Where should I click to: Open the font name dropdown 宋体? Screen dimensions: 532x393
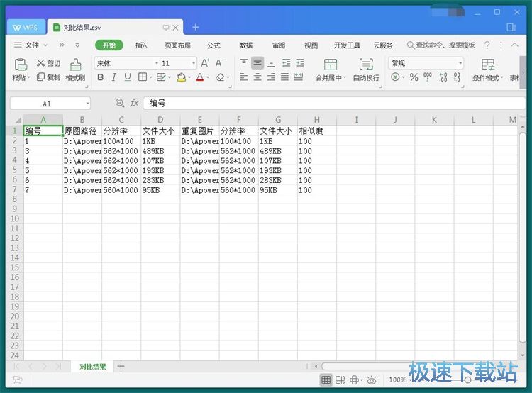point(157,63)
